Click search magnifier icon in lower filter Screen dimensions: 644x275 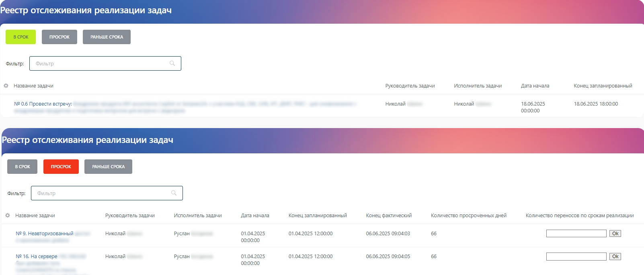(174, 193)
